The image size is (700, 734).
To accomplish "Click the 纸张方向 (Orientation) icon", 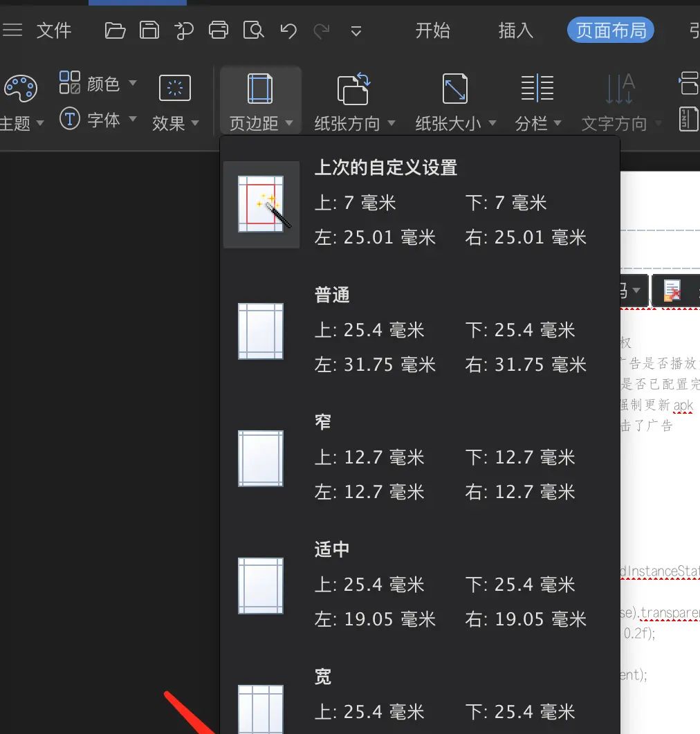I will coord(352,88).
